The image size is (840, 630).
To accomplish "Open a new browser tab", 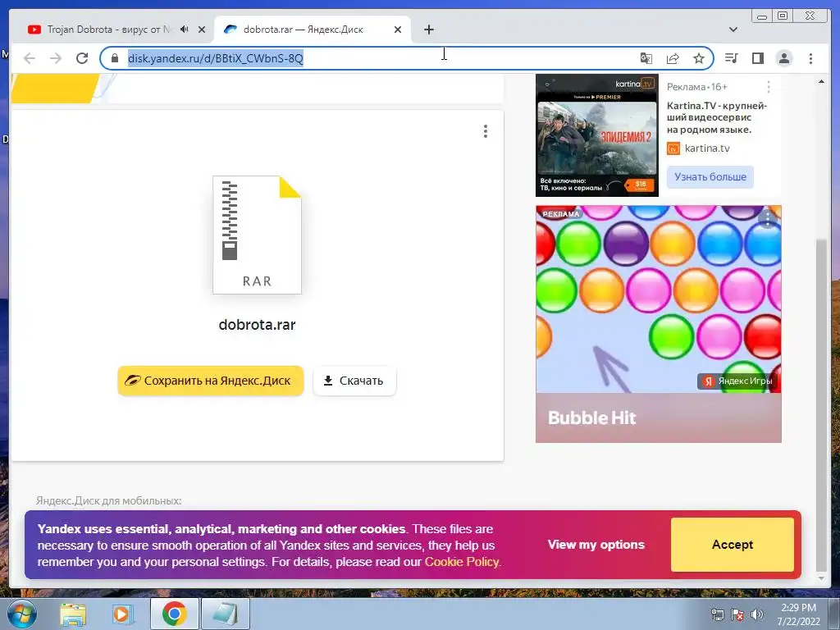I will point(428,30).
